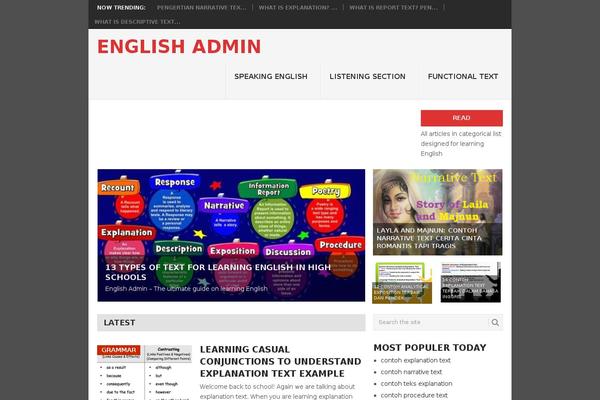The width and height of the screenshot is (600, 400).
Task: Open the English Admin site title
Action: 179,47
